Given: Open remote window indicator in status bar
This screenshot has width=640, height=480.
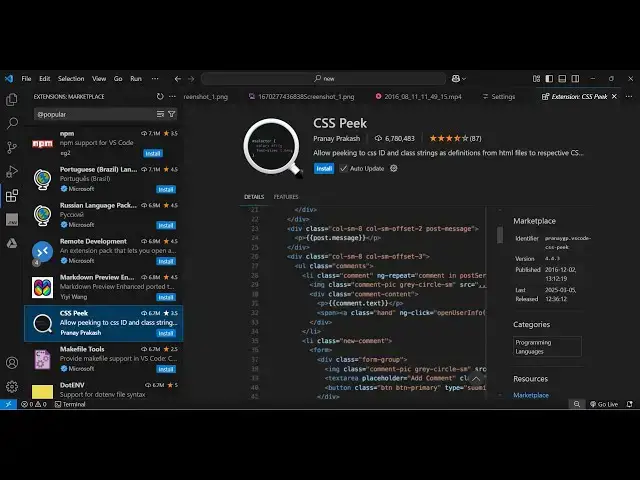Looking at the screenshot, I should point(8,404).
